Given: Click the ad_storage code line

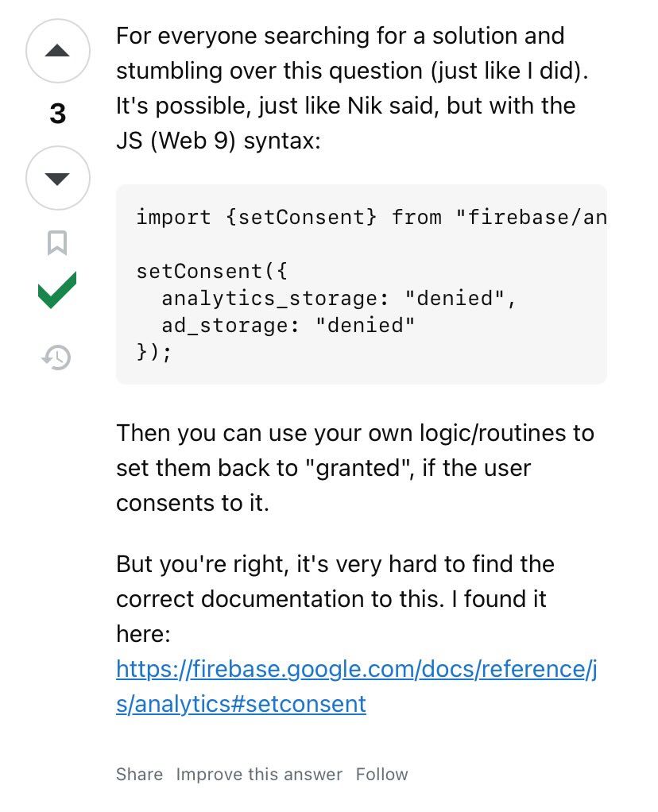Looking at the screenshot, I should tap(288, 325).
